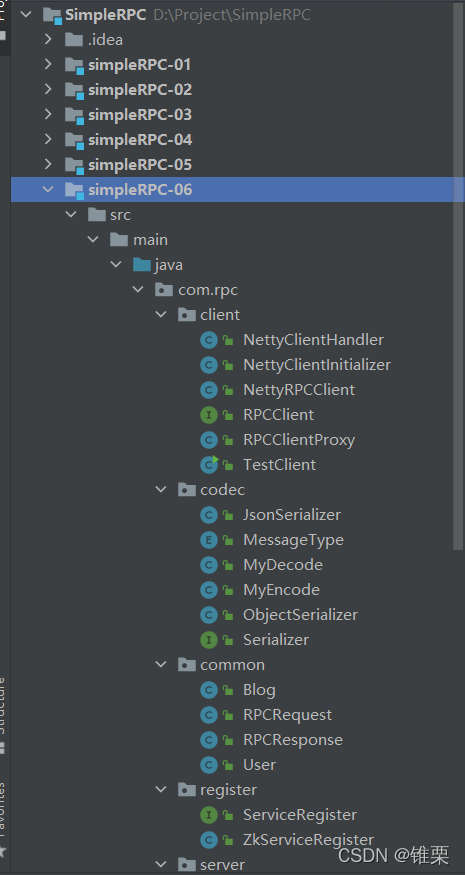Screen dimensions: 465x875
Task: Collapse the client package arrow
Action: (x=161, y=315)
